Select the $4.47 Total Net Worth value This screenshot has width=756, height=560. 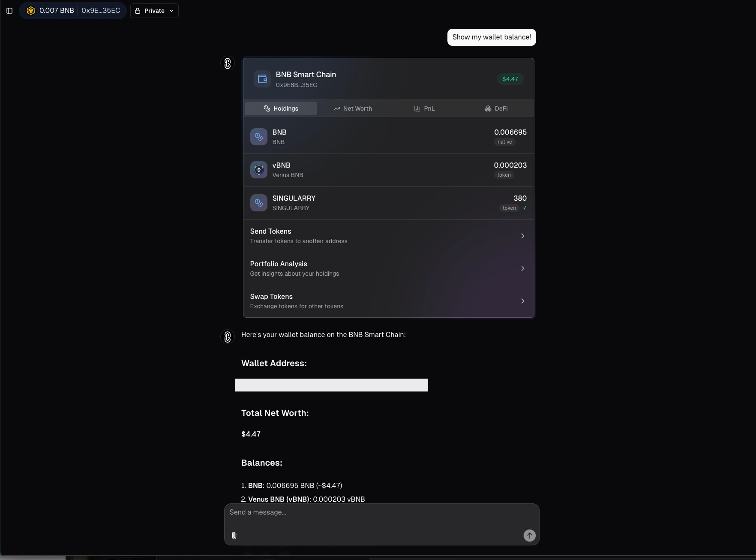pyautogui.click(x=251, y=434)
